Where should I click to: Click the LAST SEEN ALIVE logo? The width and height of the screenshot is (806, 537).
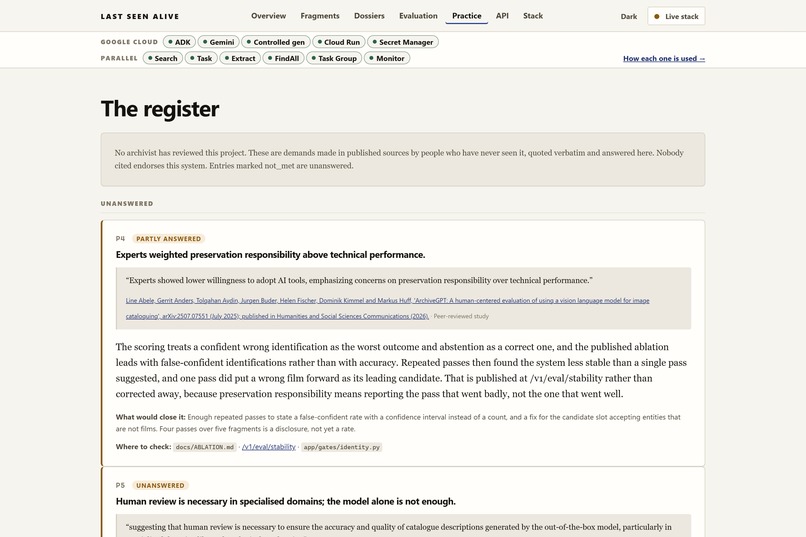pyautogui.click(x=140, y=16)
